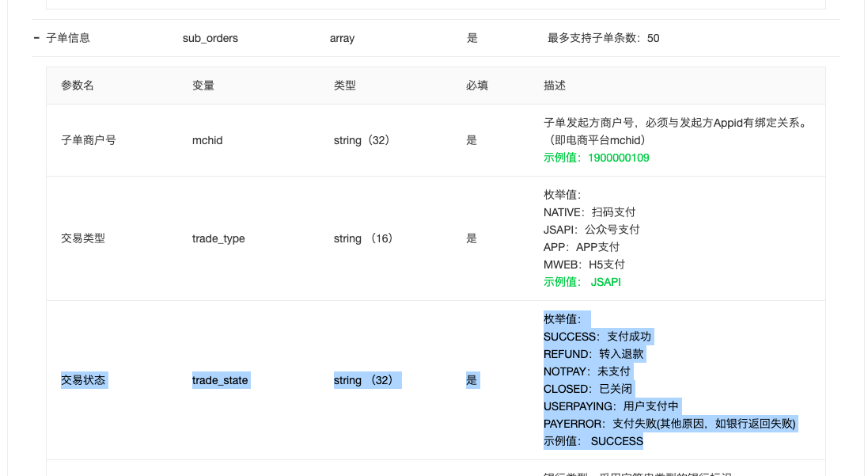Click 子单发起方商户号 description sentence
868x476 pixels.
click(x=676, y=123)
